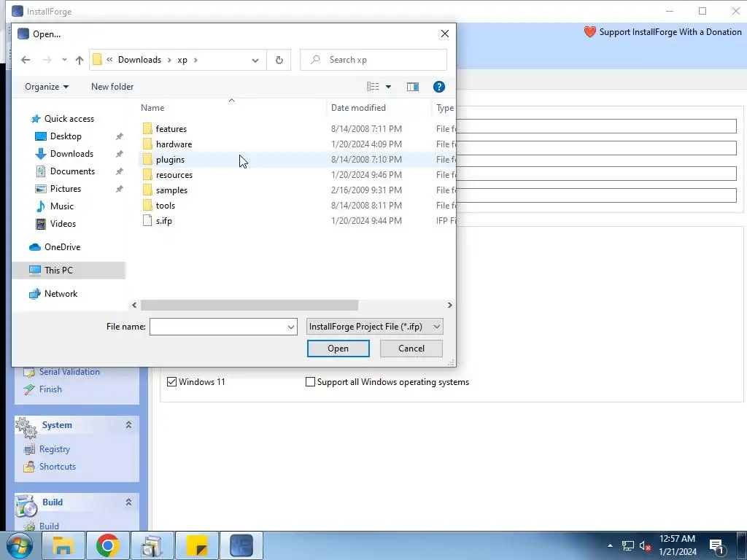Open the muted volume tray icon

coord(645,545)
